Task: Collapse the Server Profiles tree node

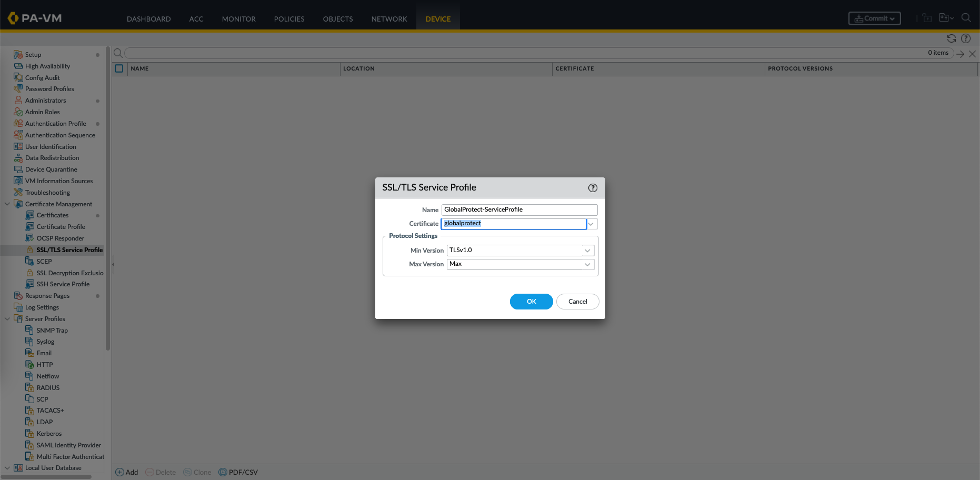Action: [7, 319]
